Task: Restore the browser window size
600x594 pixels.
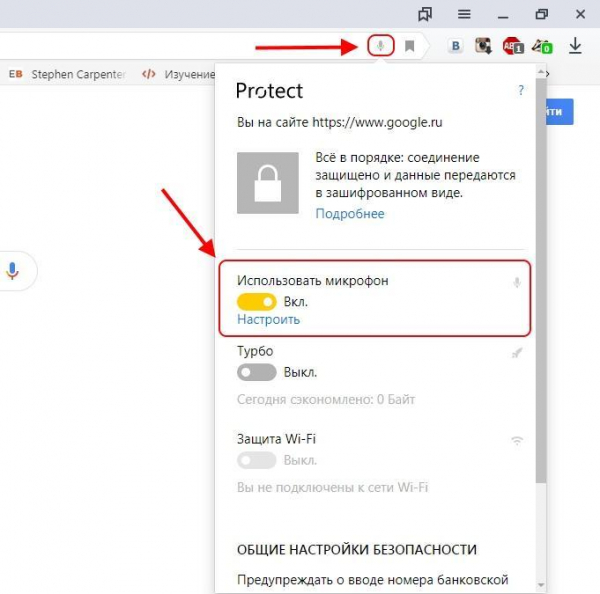Action: pos(541,15)
